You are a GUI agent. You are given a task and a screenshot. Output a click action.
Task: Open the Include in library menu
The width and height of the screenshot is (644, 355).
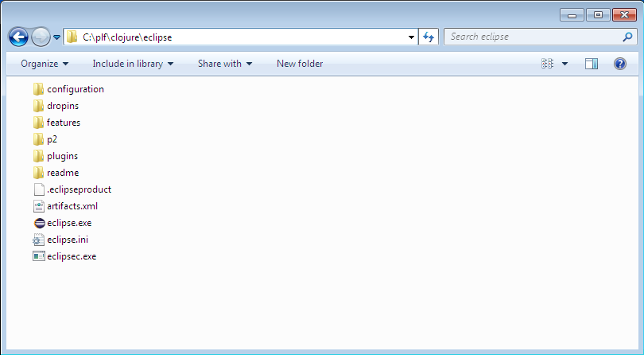coord(133,64)
